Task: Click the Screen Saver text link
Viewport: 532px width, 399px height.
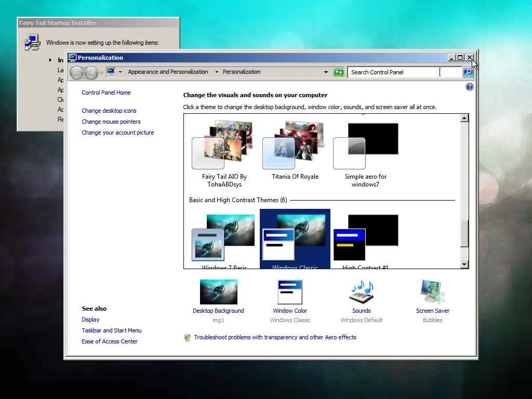Action: pyautogui.click(x=433, y=311)
